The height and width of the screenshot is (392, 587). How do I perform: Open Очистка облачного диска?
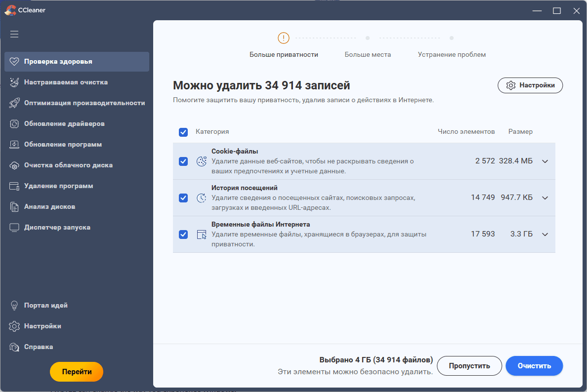(x=77, y=165)
